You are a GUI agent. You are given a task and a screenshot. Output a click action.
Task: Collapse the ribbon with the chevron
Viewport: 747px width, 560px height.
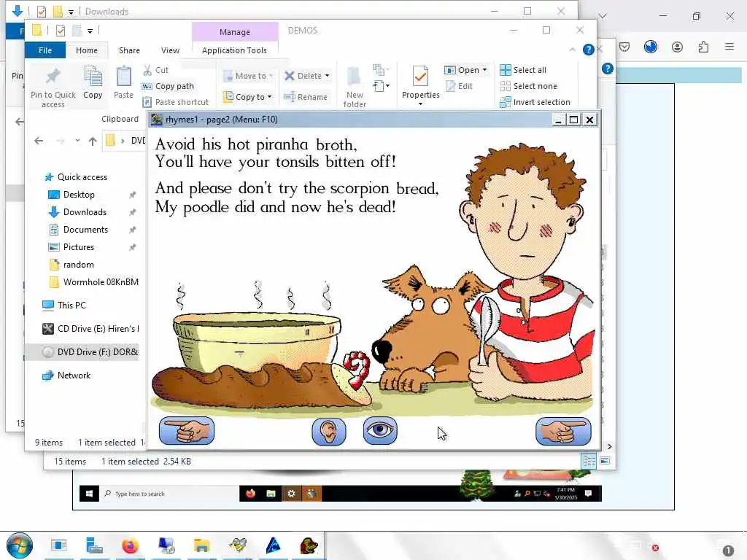point(572,50)
